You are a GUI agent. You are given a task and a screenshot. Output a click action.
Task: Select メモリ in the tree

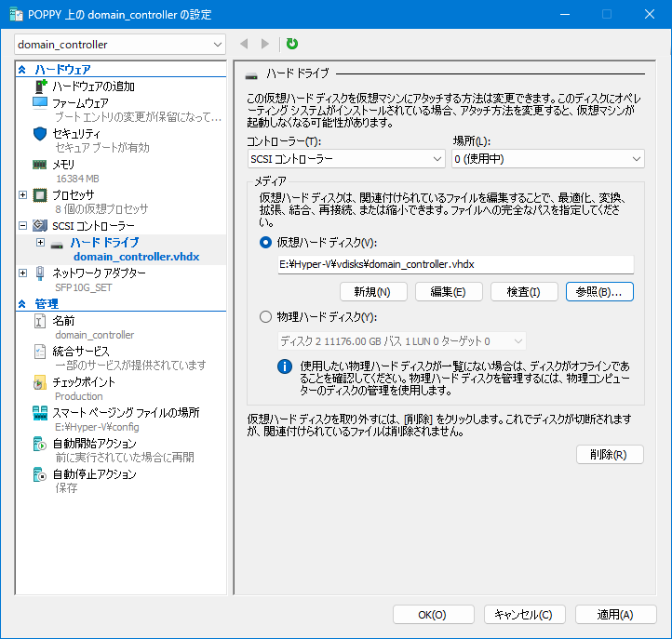tap(63, 165)
